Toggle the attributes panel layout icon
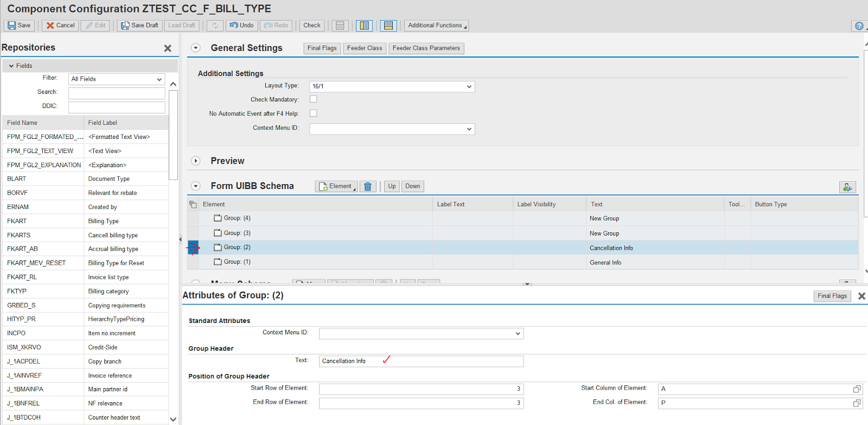 [388, 26]
